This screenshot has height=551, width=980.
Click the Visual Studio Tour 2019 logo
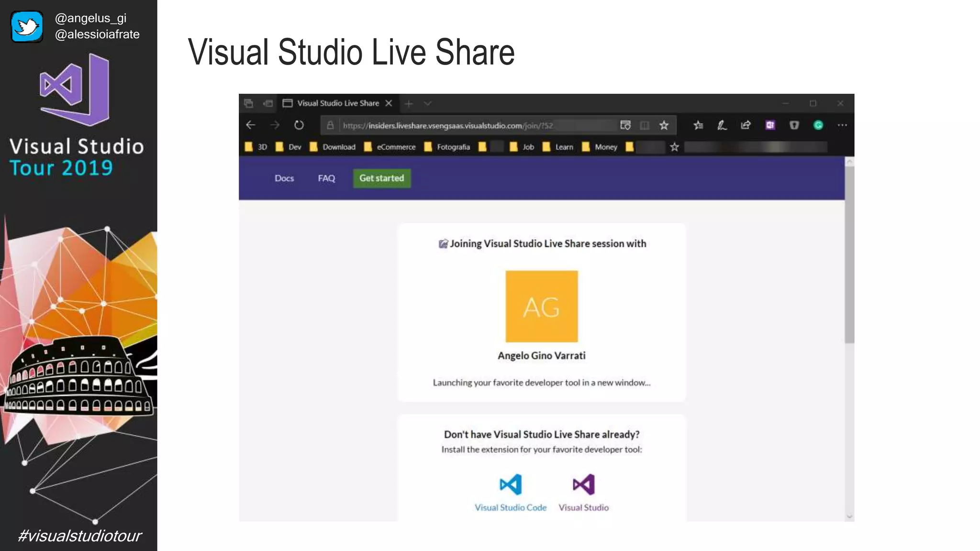click(x=77, y=115)
